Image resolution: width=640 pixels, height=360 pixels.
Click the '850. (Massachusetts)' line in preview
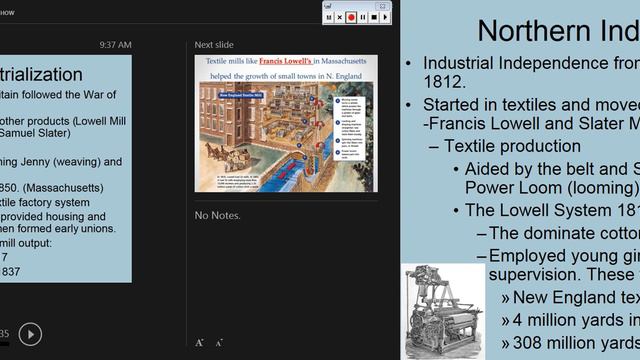[52, 188]
